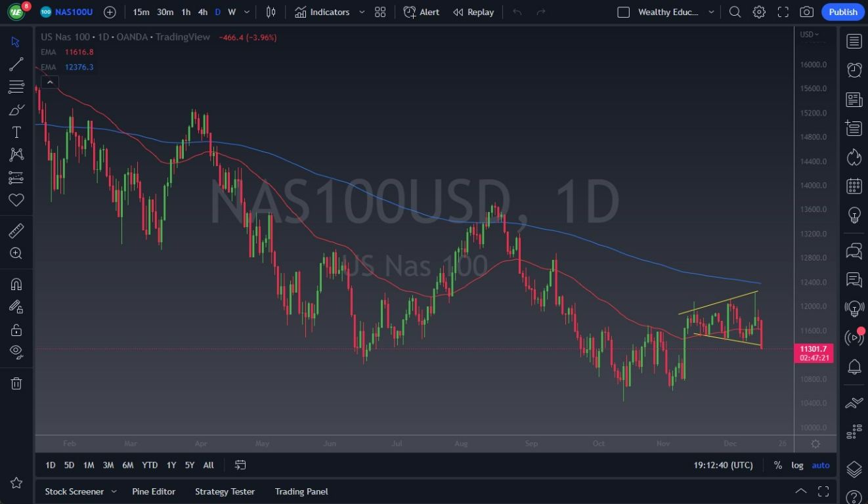Select the trend line drawing tool
Viewport: 868px width, 504px height.
click(x=16, y=64)
